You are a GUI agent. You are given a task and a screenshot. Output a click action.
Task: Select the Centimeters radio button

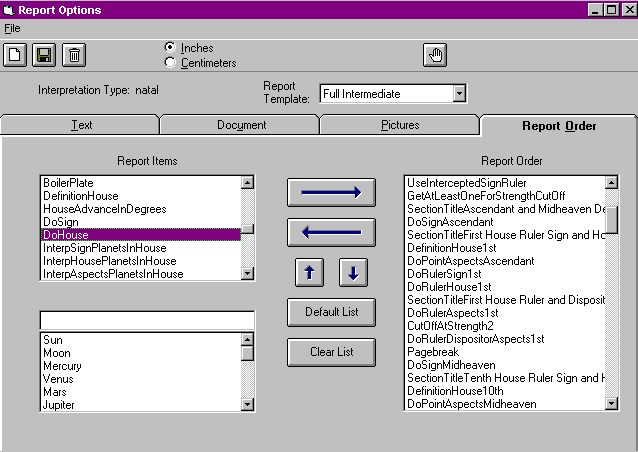tap(170, 63)
